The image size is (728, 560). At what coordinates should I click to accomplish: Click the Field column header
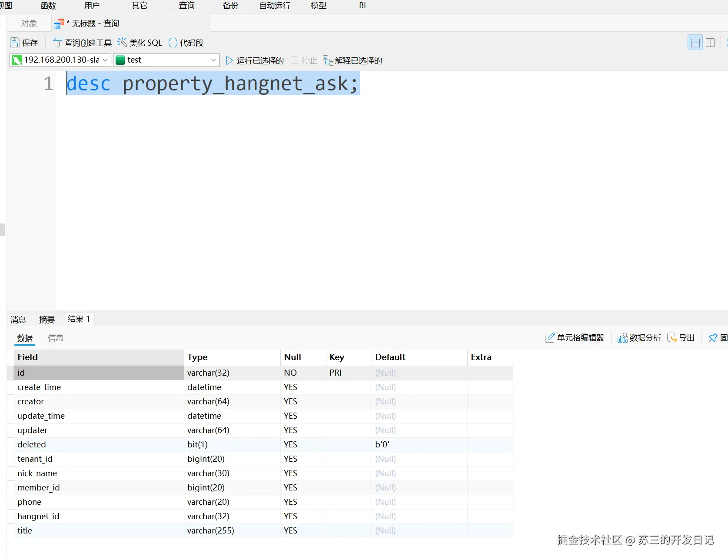[99, 357]
